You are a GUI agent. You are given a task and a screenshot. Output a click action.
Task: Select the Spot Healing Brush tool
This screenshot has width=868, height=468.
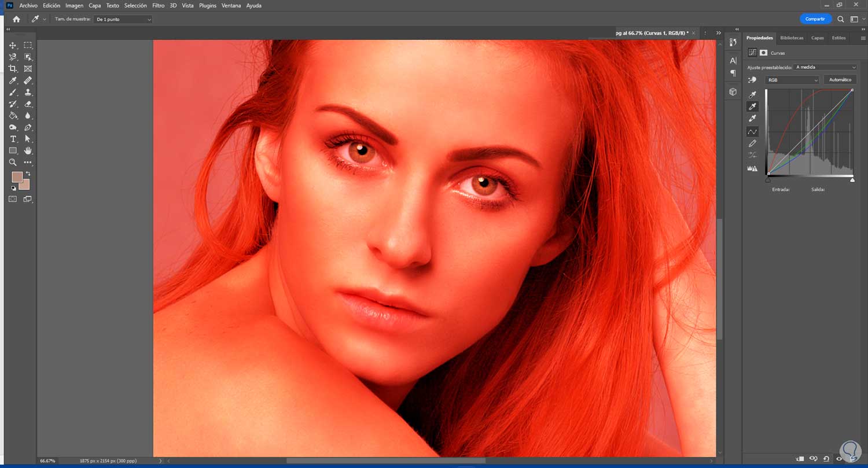click(x=28, y=80)
